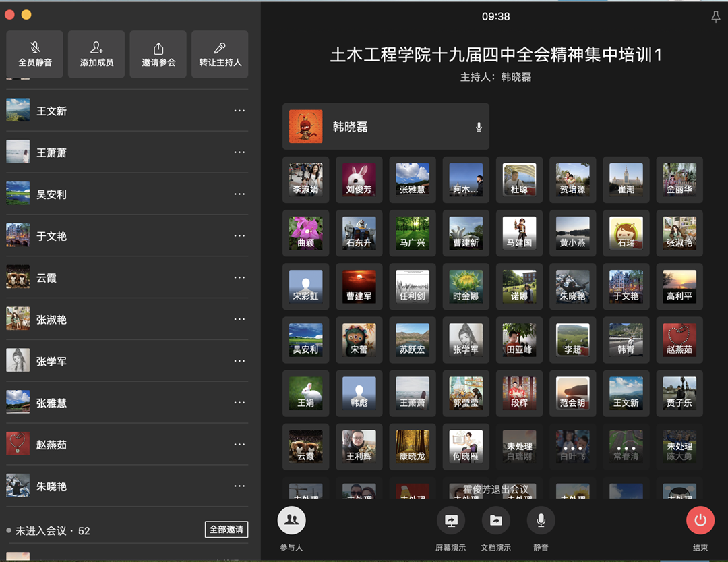The image size is (728, 562).
Task: Click 刘俊芳's rabbit avatar tile
Action: (x=359, y=179)
